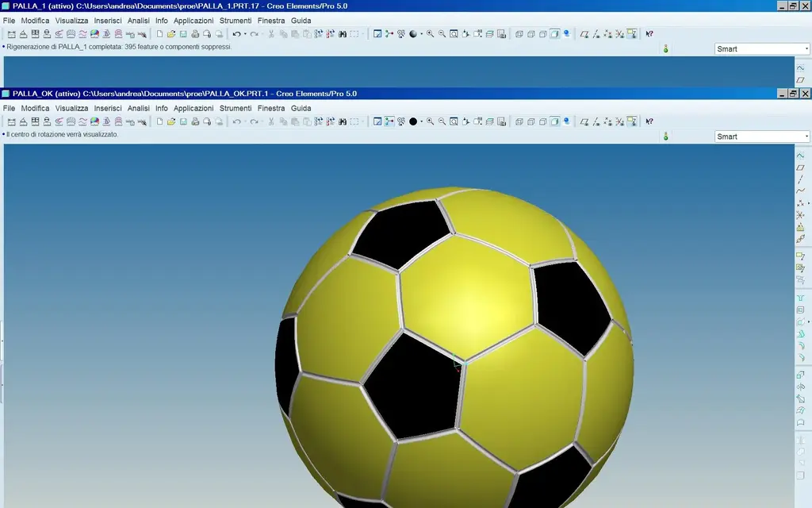Expand appearance gallery arrow in PALLA_OK toolbar
This screenshot has height=508, width=812.
(422, 121)
